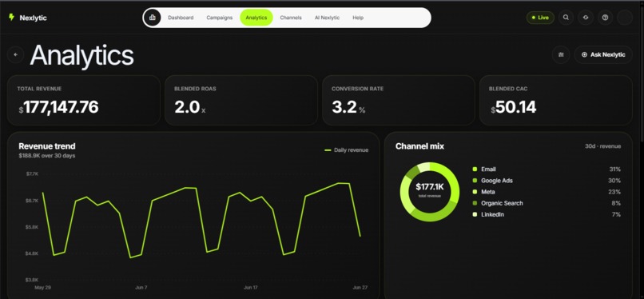This screenshot has height=299, width=644.
Task: Click the $7.7K y-axis label
Action: pos(32,173)
